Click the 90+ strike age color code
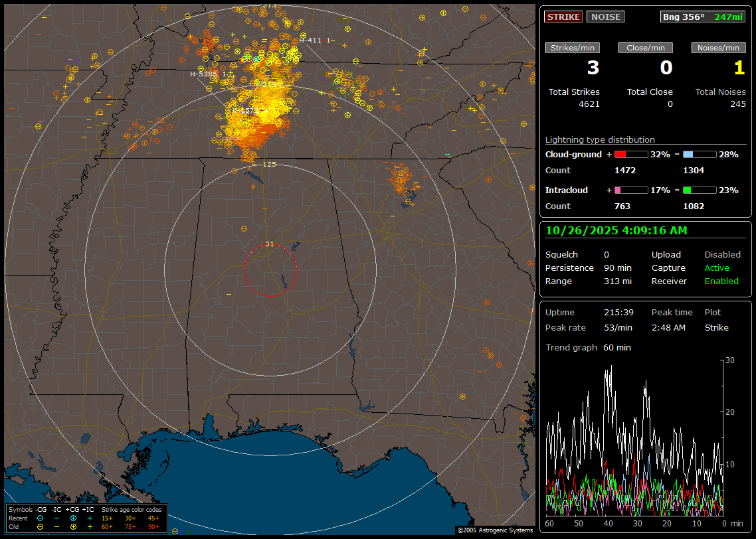The image size is (756, 539). (x=153, y=526)
